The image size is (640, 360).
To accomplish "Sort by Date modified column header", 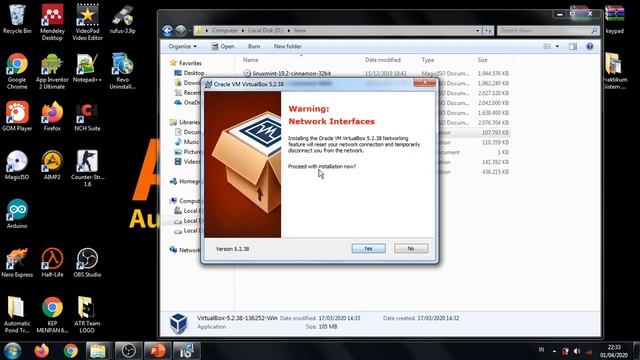I will click(x=382, y=60).
